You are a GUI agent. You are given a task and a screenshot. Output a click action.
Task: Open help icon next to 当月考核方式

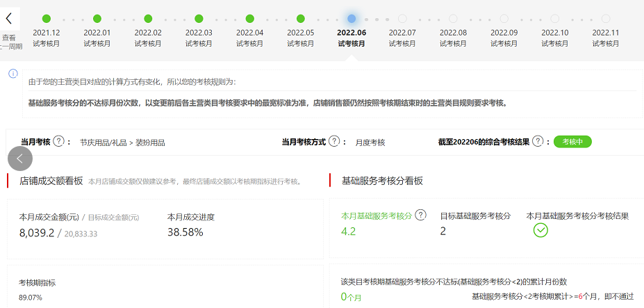[x=335, y=142]
